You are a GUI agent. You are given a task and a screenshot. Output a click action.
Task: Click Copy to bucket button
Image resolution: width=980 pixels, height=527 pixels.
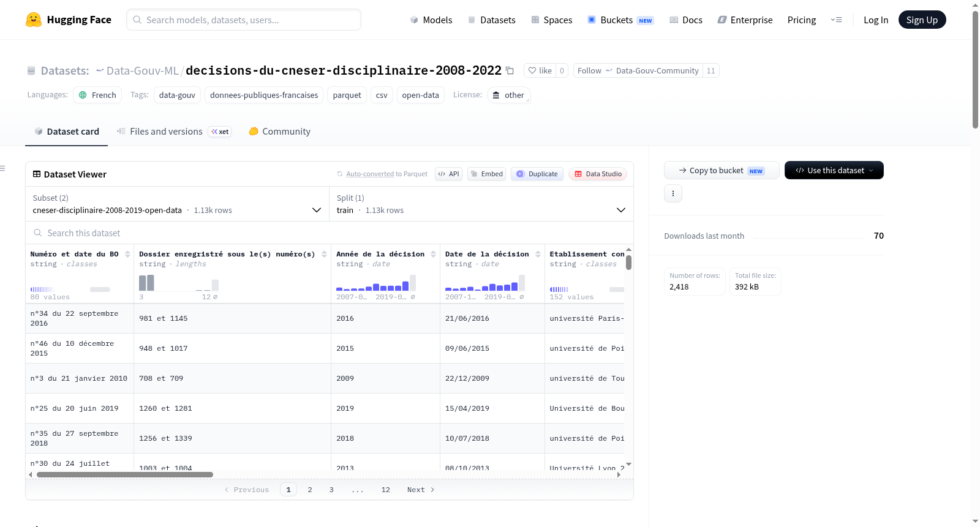[722, 170]
